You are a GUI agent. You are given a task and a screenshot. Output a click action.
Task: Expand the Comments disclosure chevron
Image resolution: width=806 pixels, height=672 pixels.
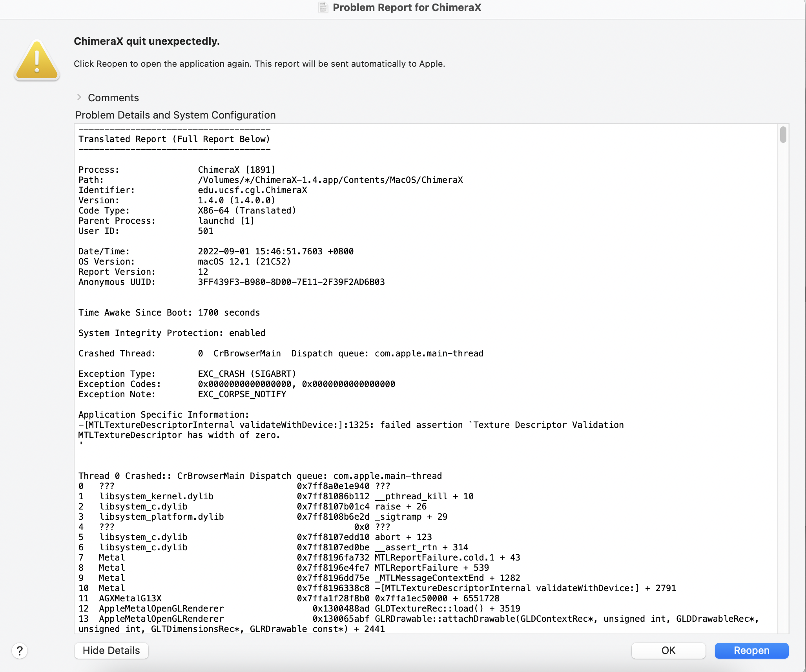click(79, 97)
